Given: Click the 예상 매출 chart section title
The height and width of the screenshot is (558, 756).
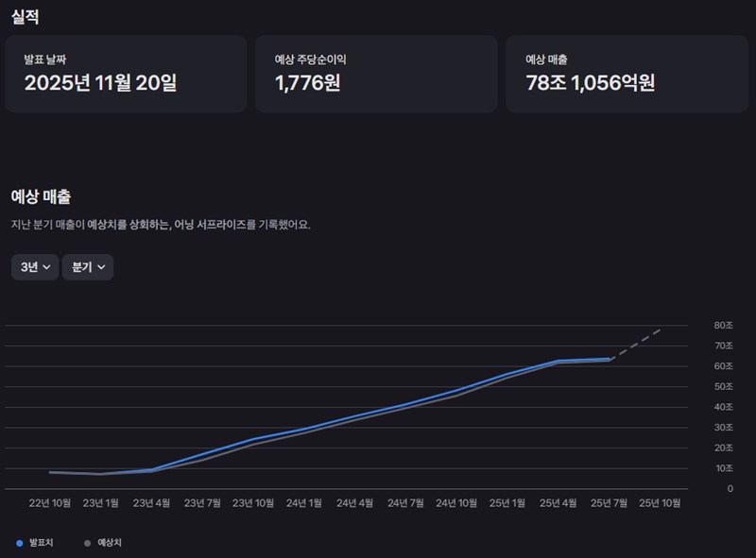Looking at the screenshot, I should 41,196.
